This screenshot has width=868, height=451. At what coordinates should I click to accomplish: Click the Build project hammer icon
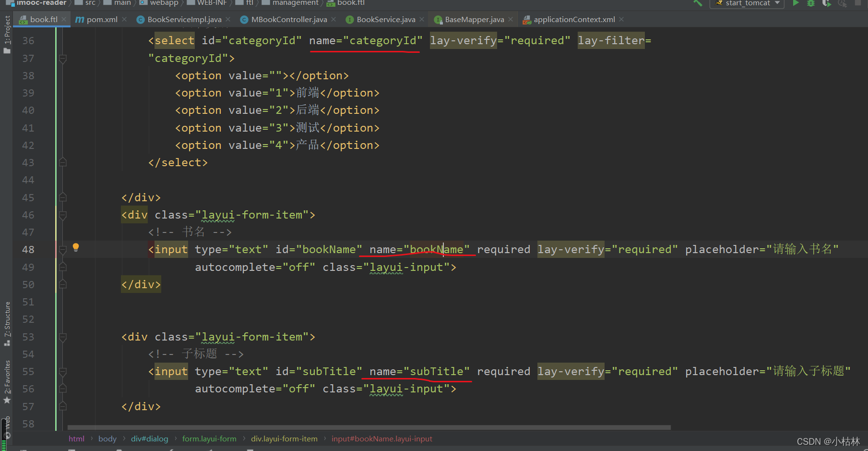(698, 3)
